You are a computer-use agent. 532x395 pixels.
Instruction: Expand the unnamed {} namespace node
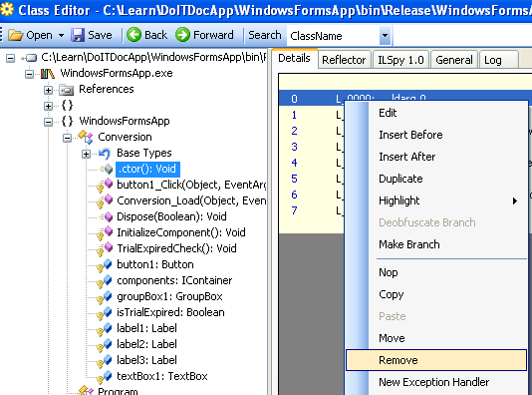[x=48, y=106]
